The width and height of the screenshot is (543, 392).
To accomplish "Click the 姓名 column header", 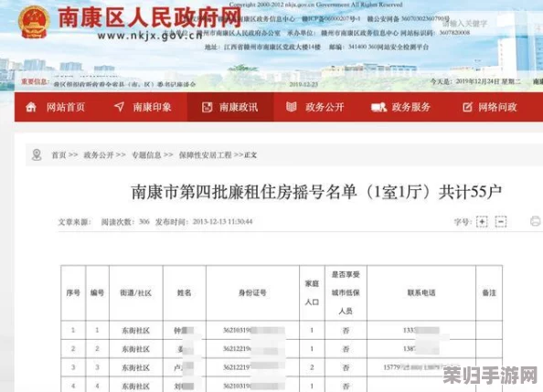I will pyautogui.click(x=185, y=293).
